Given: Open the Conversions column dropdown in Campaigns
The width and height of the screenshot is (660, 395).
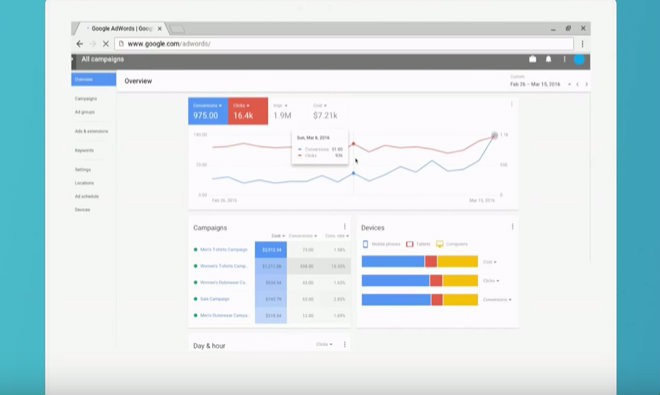Looking at the screenshot, I should pyautogui.click(x=303, y=236).
